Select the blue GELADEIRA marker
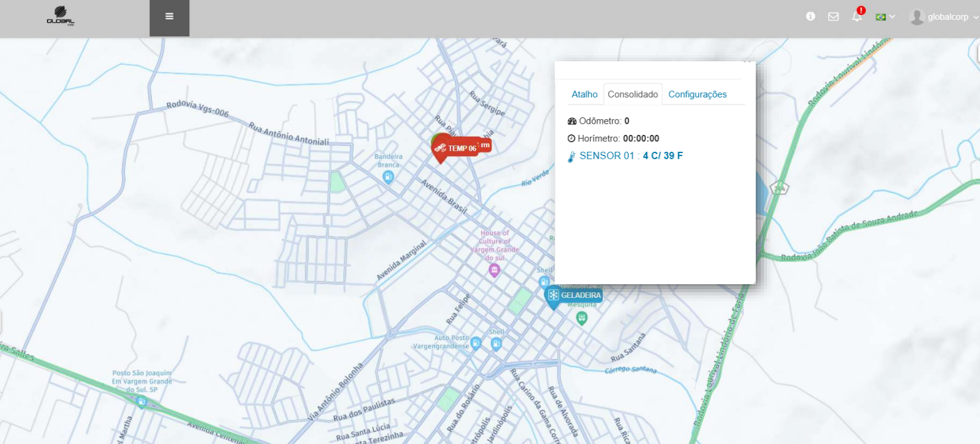The height and width of the screenshot is (444, 980). 573,295
